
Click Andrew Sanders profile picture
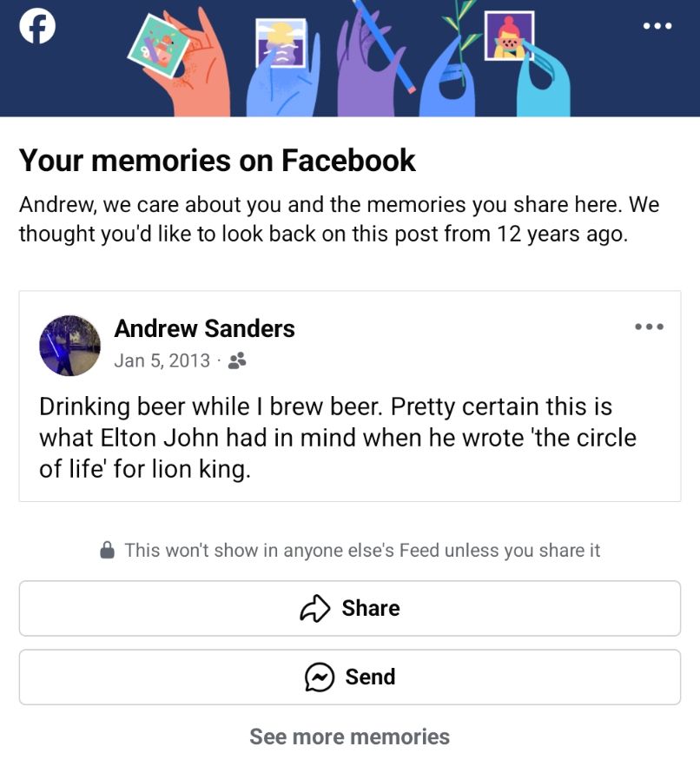[x=70, y=346]
